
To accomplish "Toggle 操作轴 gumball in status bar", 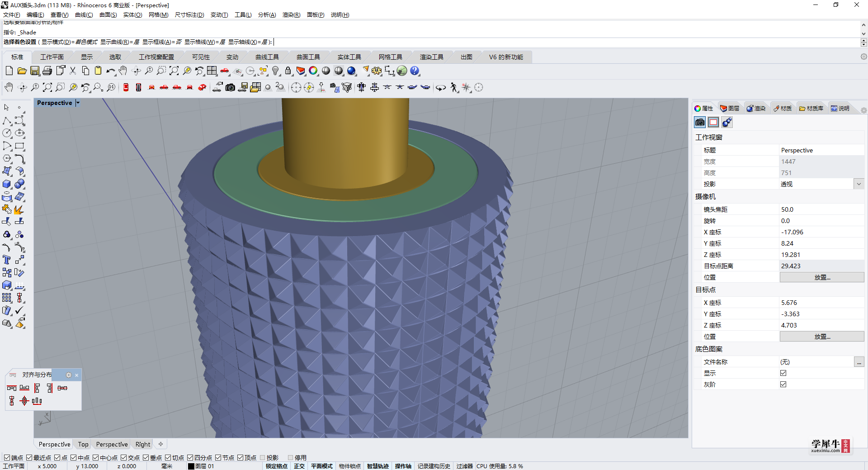I will pyautogui.click(x=403, y=466).
